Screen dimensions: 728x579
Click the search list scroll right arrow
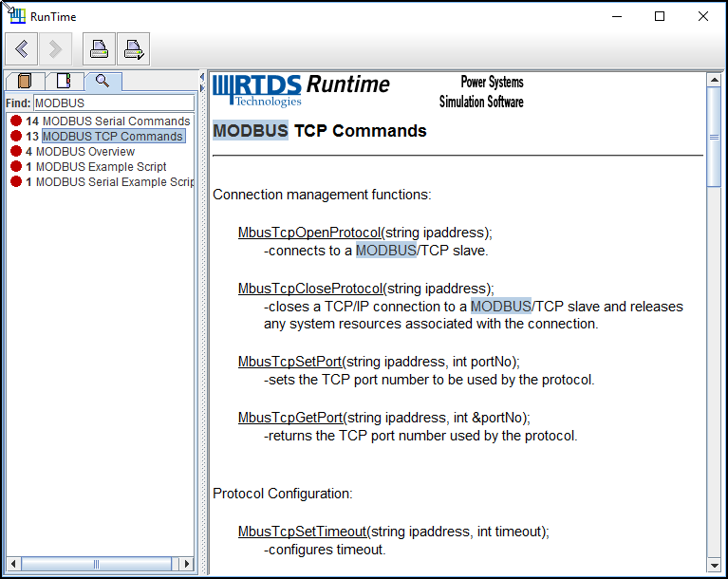click(x=187, y=564)
